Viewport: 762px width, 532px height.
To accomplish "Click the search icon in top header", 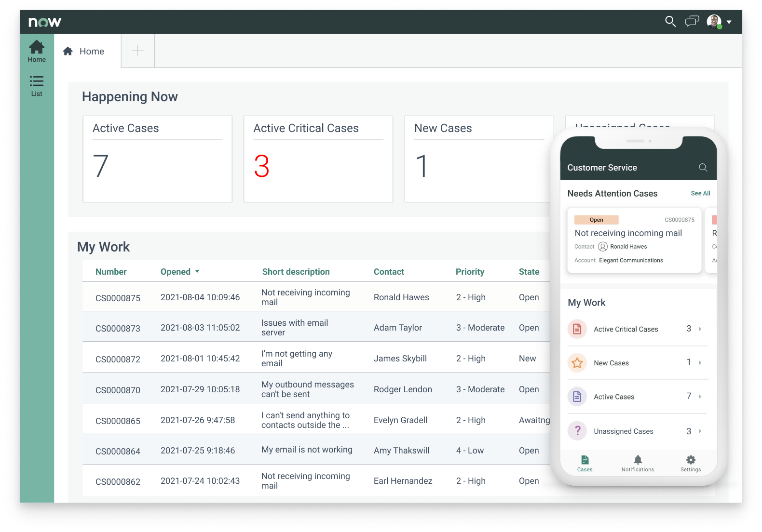I will 670,21.
